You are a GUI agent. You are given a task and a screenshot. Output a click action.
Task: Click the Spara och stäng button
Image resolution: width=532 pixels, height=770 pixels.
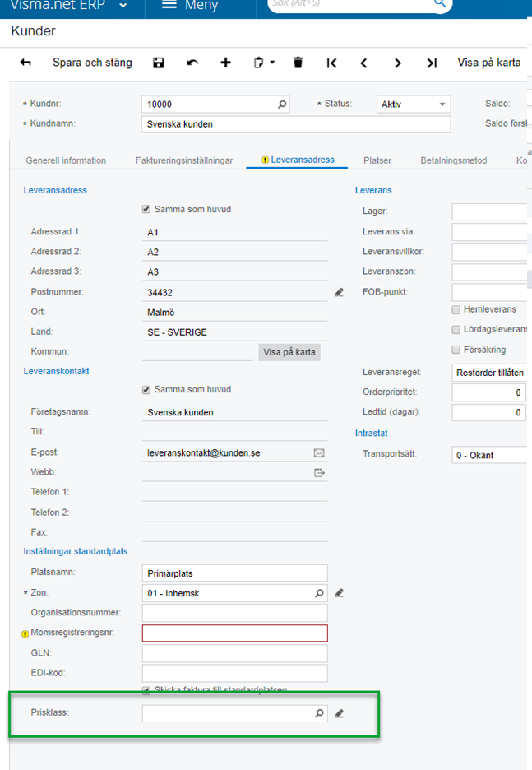pyautogui.click(x=92, y=63)
